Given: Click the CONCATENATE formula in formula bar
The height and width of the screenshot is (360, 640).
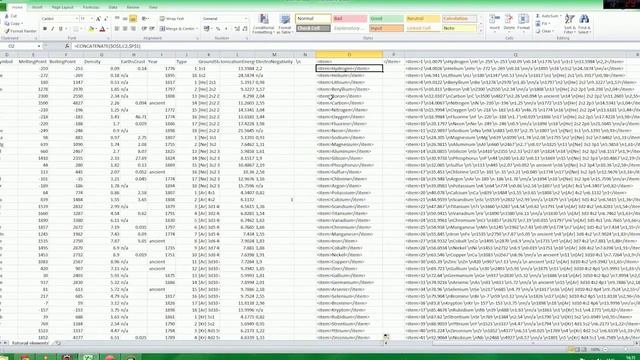Looking at the screenshot, I should (x=108, y=46).
